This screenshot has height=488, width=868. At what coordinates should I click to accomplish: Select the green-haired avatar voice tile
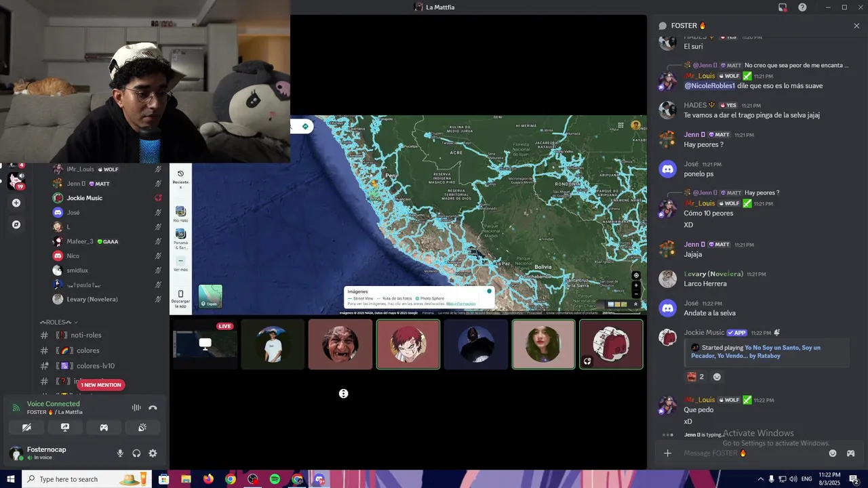click(x=544, y=344)
